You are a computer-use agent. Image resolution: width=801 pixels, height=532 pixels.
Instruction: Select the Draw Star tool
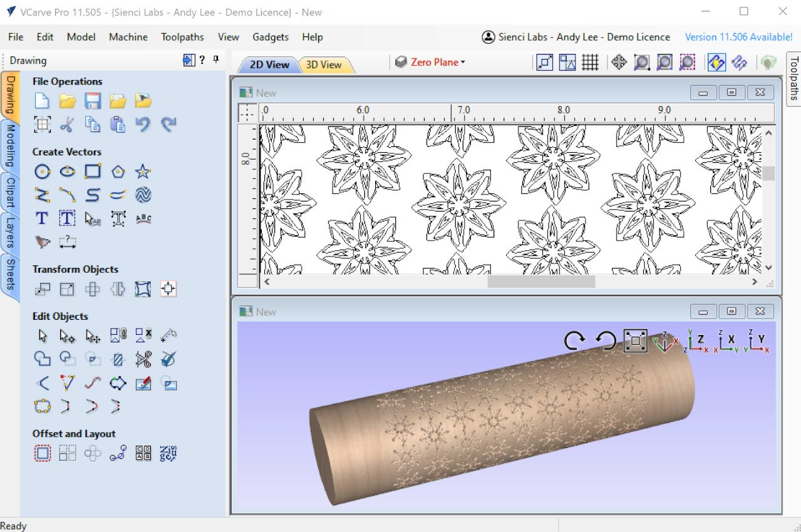[x=142, y=171]
